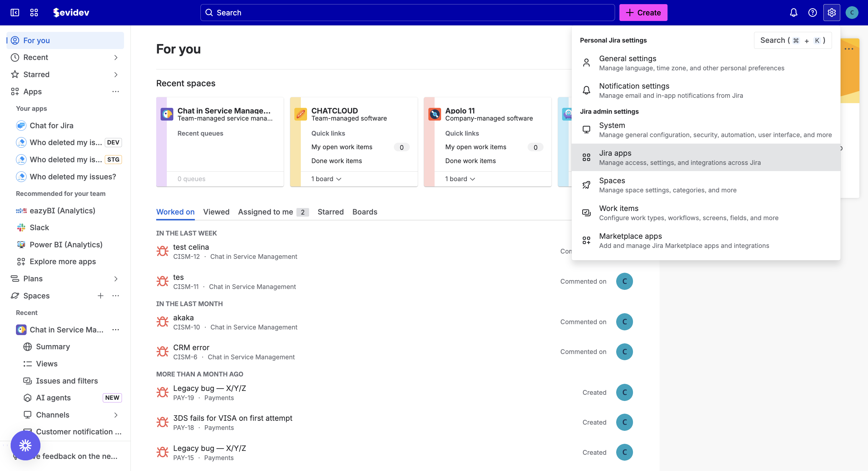
Task: Expand the Recent section chevron
Action: 115,57
